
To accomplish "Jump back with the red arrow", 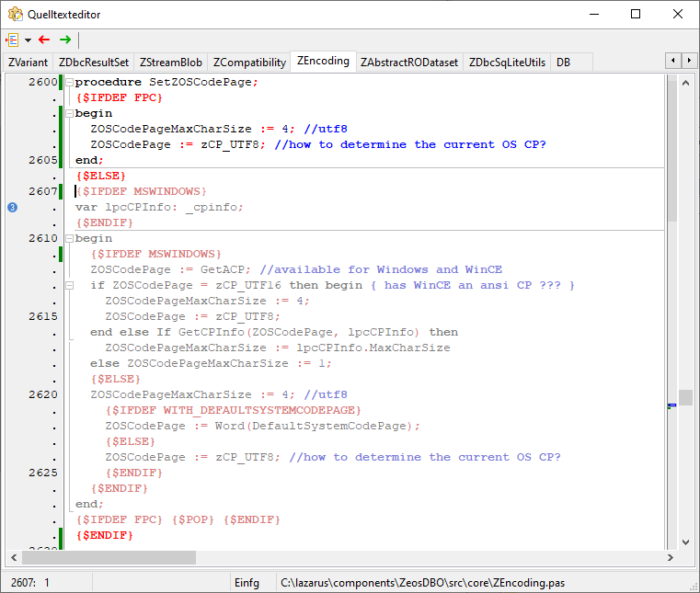I will click(44, 40).
